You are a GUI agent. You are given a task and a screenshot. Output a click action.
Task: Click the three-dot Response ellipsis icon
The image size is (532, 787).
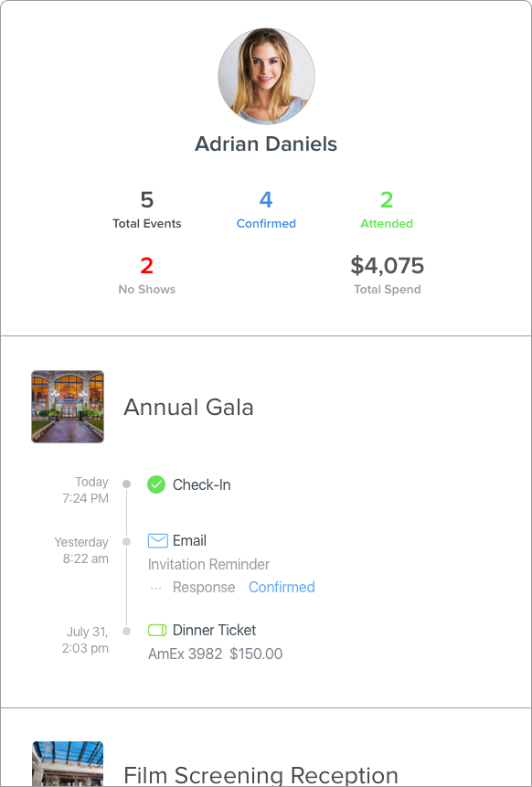[156, 588]
